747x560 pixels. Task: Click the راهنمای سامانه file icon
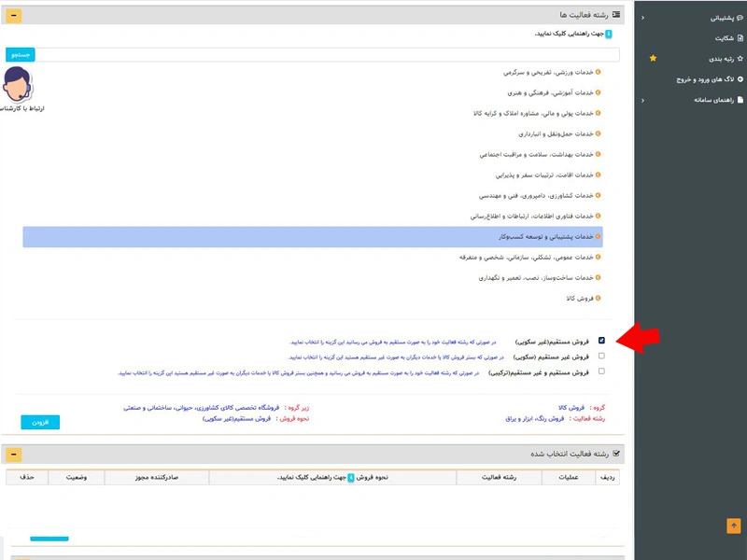tap(740, 100)
